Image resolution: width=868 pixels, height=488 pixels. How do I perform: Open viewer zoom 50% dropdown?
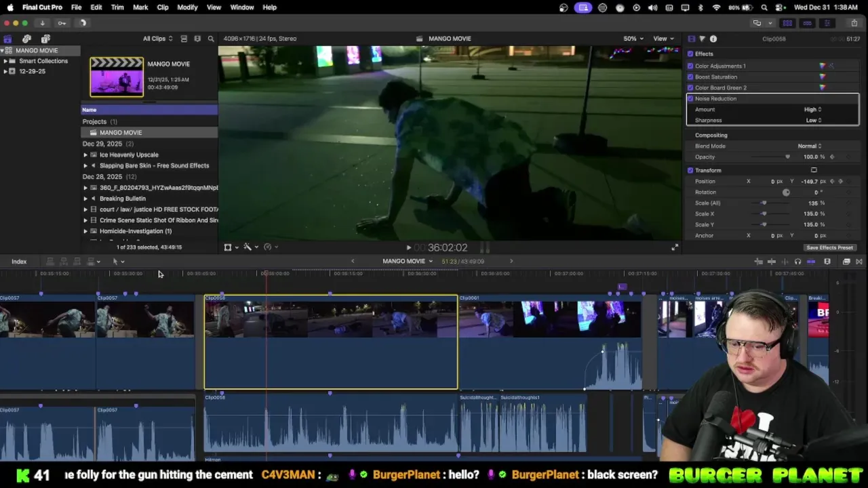coord(634,39)
